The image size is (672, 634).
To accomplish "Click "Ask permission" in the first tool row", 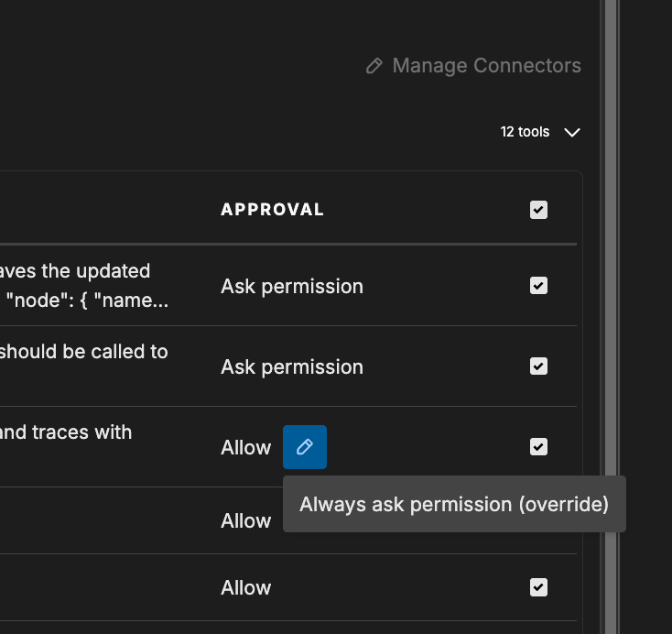I will point(292,287).
